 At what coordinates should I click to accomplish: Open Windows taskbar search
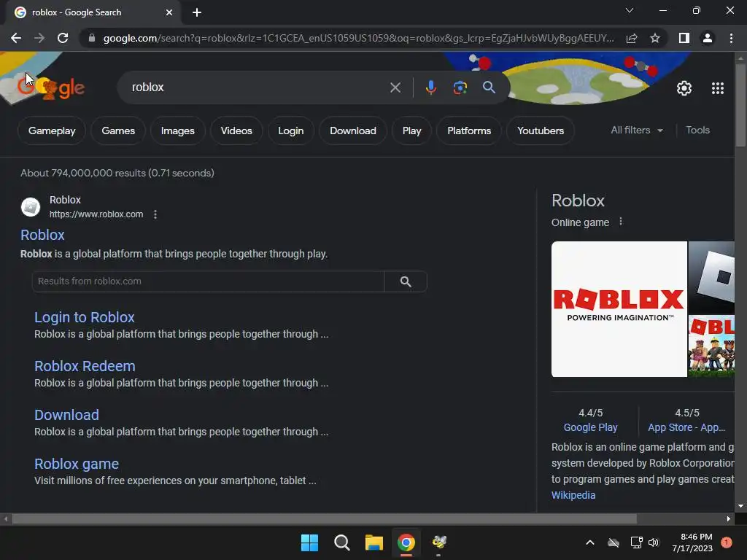pos(341,542)
